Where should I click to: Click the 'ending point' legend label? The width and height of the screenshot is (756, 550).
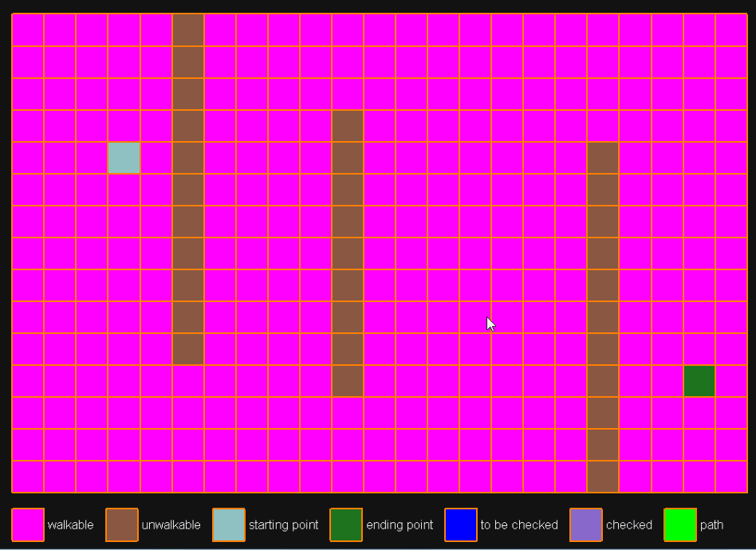400,525
